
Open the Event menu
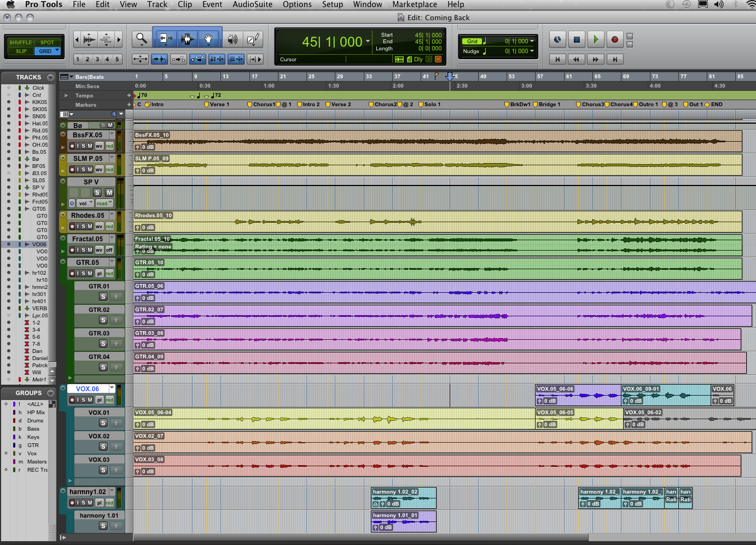[212, 4]
